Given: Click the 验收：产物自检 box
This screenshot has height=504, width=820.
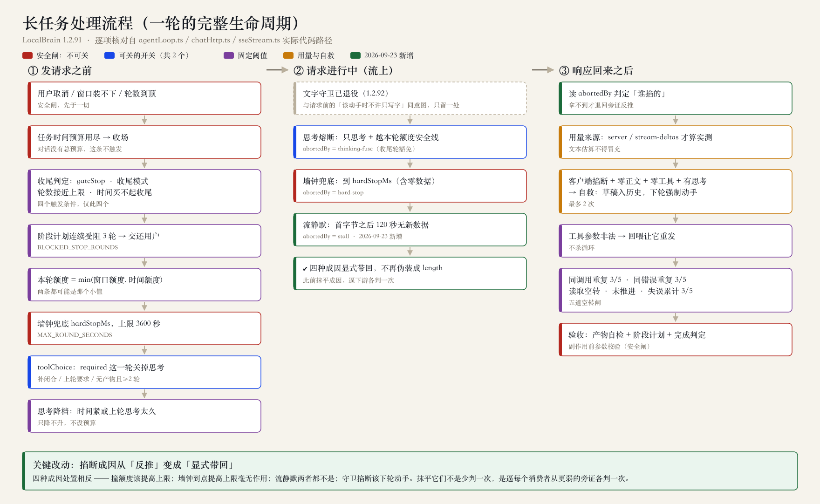Looking at the screenshot, I should [676, 340].
